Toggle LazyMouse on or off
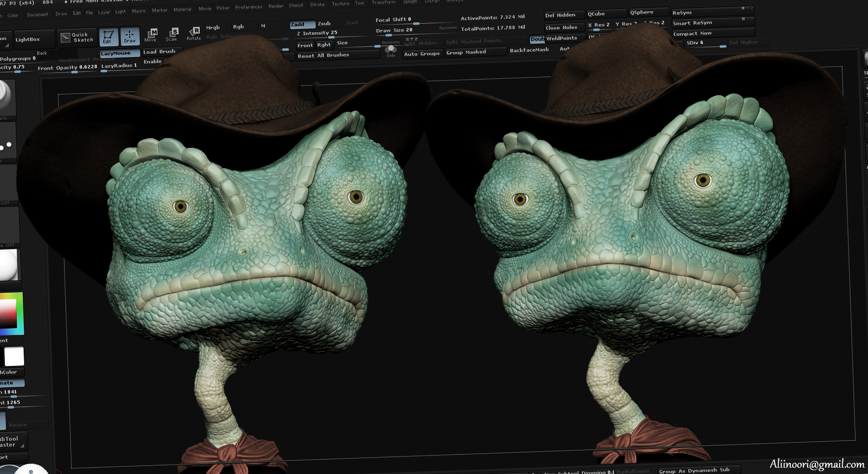Screen dimensions: 868x474 (x=120, y=53)
